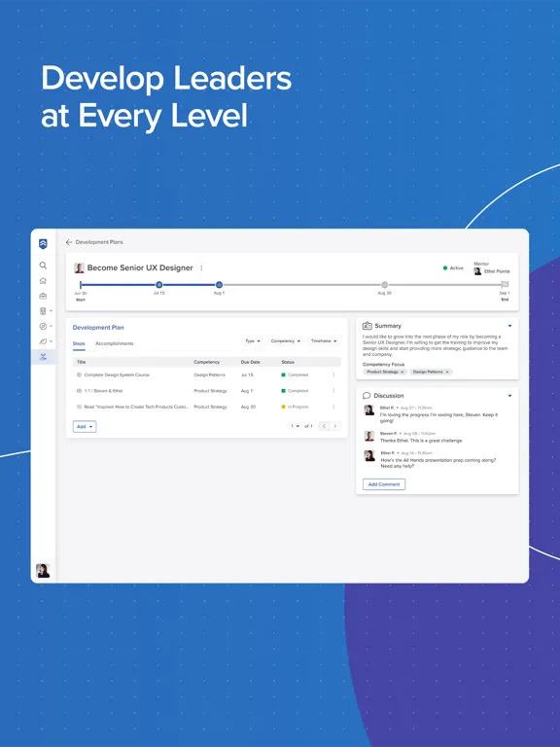Open the search icon in the sidebar
The image size is (560, 747).
43,266
